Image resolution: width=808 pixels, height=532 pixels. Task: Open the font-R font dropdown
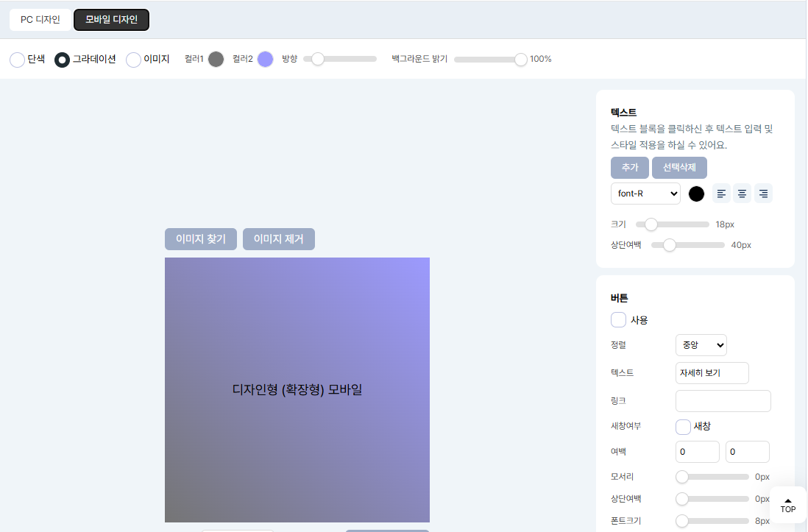coord(645,194)
